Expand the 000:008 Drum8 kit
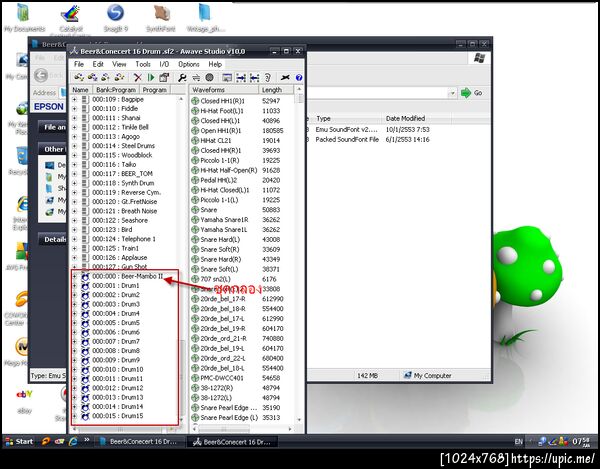The image size is (600, 469). [x=75, y=351]
